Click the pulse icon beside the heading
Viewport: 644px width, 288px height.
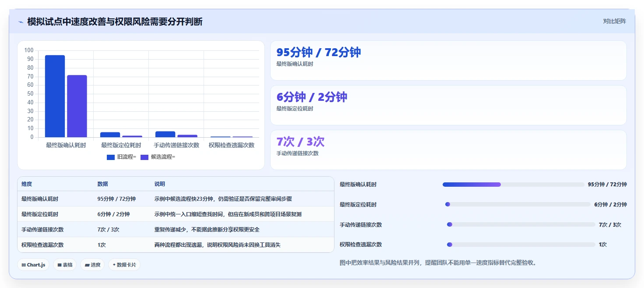pos(21,22)
